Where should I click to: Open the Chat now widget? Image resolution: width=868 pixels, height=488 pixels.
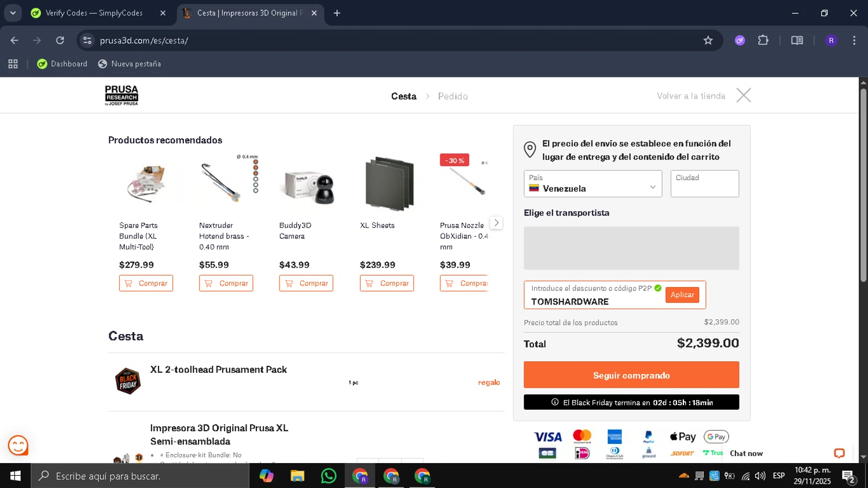click(746, 453)
